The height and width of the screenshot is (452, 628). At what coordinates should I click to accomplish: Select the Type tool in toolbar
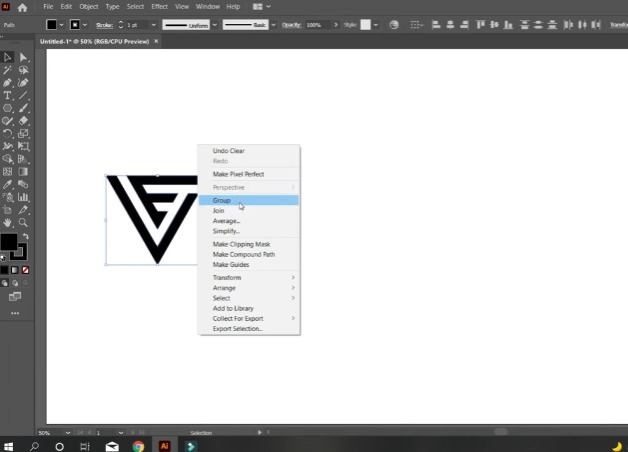(8, 95)
